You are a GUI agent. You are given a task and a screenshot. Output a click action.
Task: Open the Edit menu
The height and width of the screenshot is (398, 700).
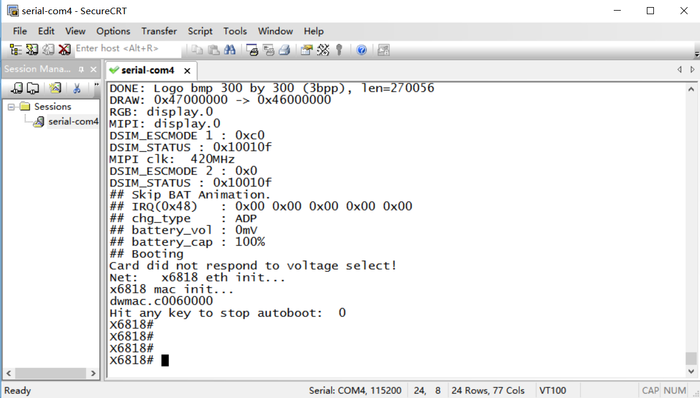point(46,31)
